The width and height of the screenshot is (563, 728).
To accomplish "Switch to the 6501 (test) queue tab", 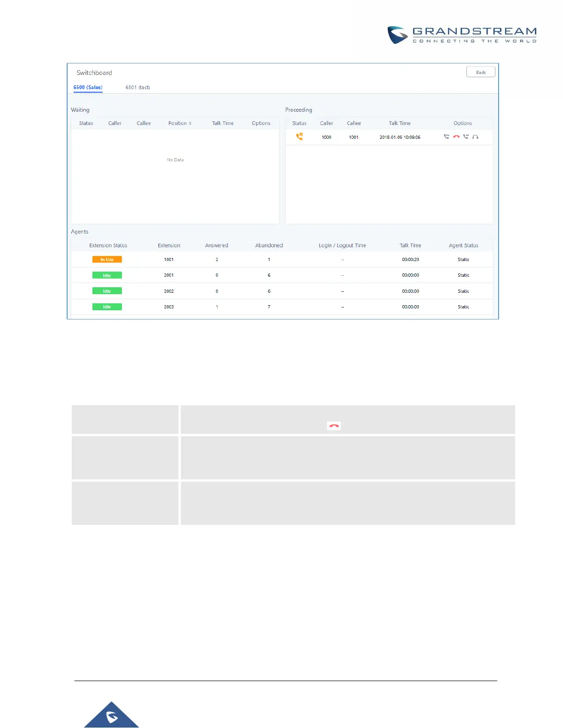I will coord(138,87).
